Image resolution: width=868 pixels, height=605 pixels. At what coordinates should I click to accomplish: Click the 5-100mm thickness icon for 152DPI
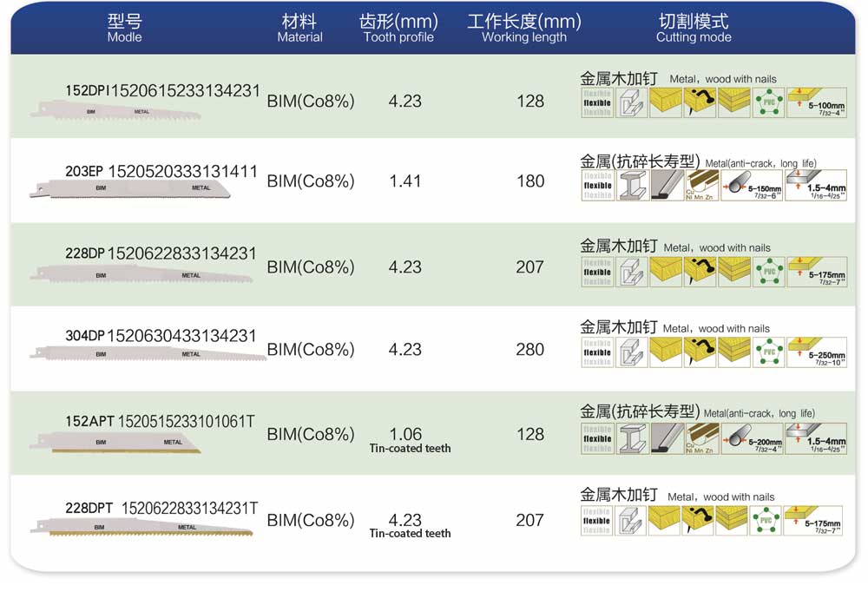click(x=815, y=102)
